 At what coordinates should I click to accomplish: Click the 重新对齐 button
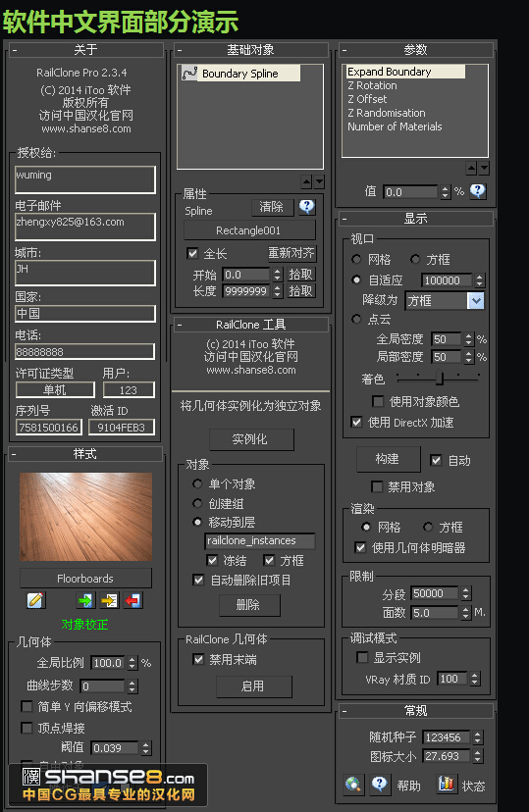pos(291,253)
